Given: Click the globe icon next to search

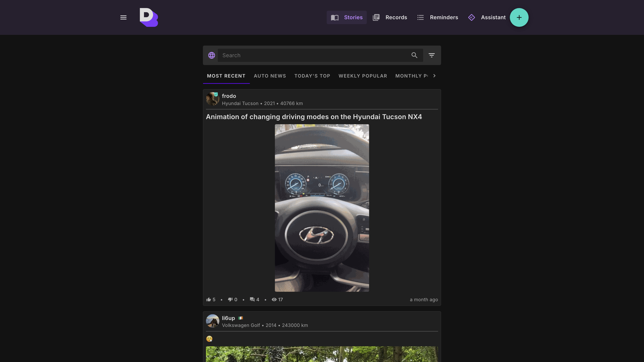Looking at the screenshot, I should tap(212, 55).
